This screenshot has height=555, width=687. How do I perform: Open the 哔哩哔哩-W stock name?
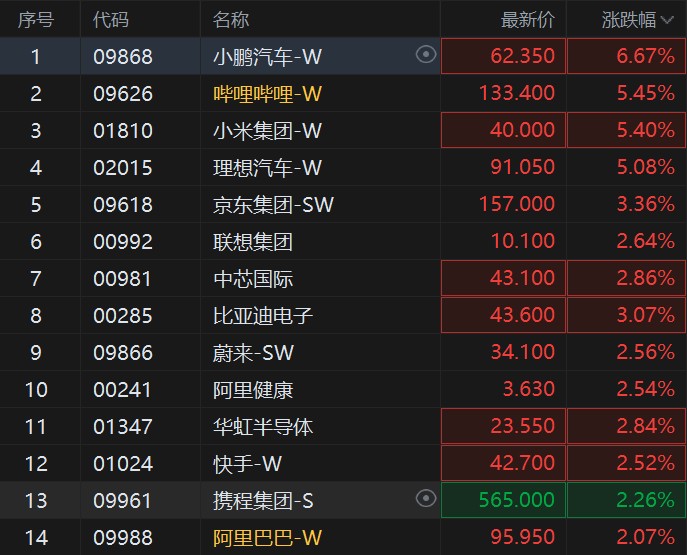coord(268,93)
